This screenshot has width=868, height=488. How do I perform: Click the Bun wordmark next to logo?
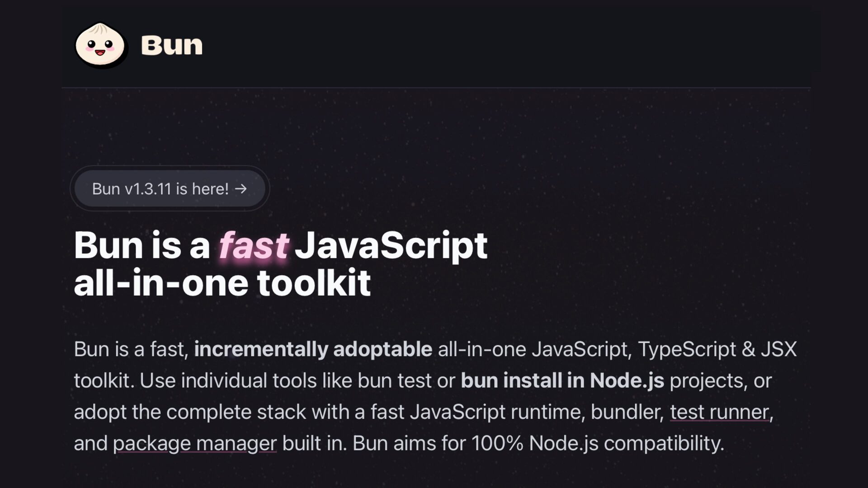point(172,46)
